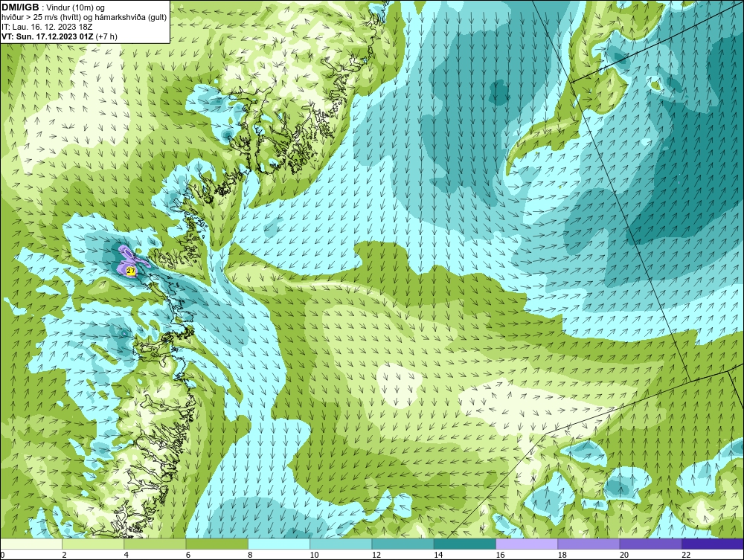Click the scale label '12'
This screenshot has height=560, width=744.
[376, 556]
